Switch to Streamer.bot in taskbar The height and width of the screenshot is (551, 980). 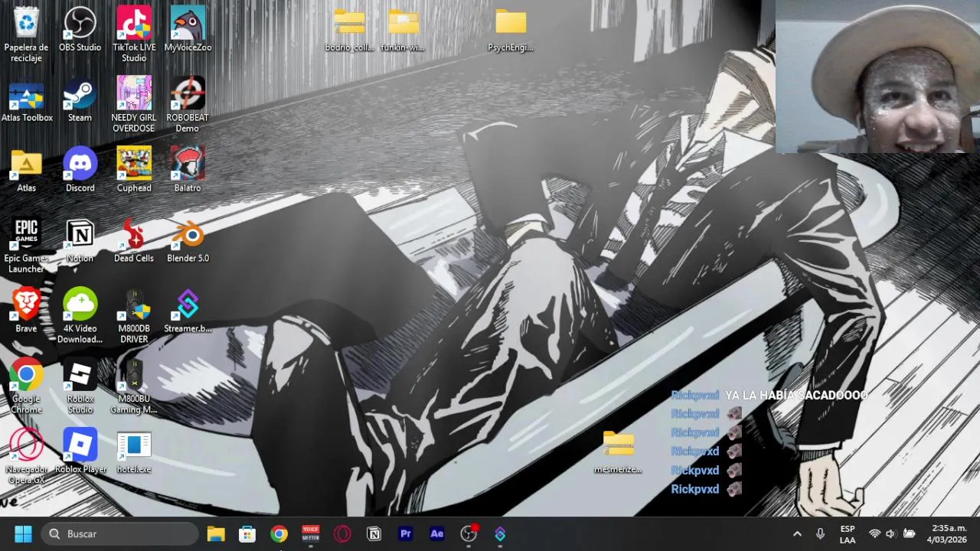click(500, 533)
